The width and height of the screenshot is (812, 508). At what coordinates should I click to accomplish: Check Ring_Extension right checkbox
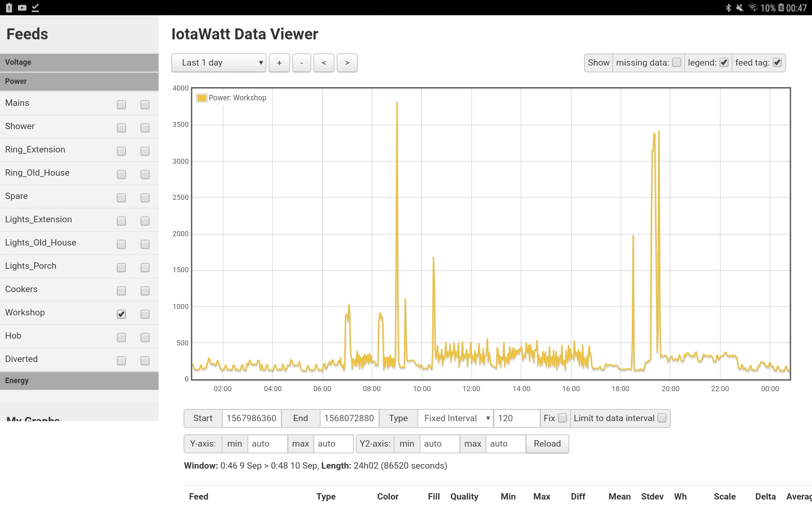(145, 151)
